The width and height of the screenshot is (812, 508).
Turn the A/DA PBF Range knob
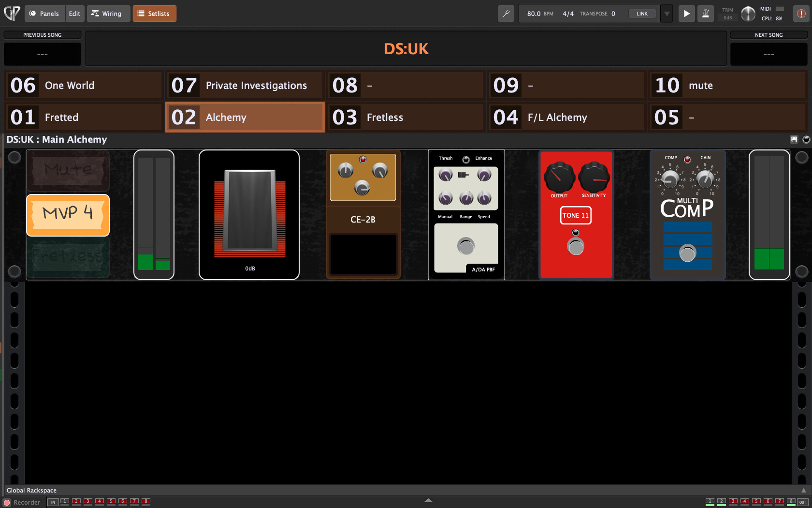pos(466,197)
